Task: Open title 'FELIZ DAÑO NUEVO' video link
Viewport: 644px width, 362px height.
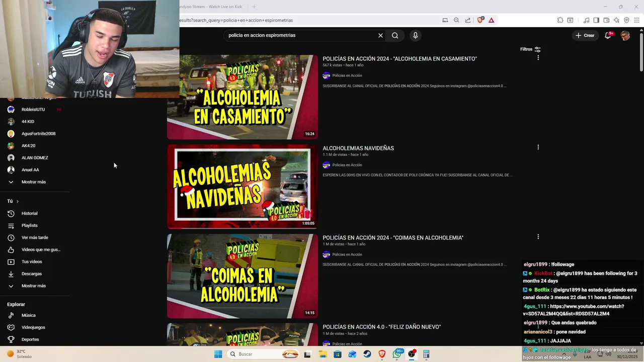Action: [x=381, y=327]
